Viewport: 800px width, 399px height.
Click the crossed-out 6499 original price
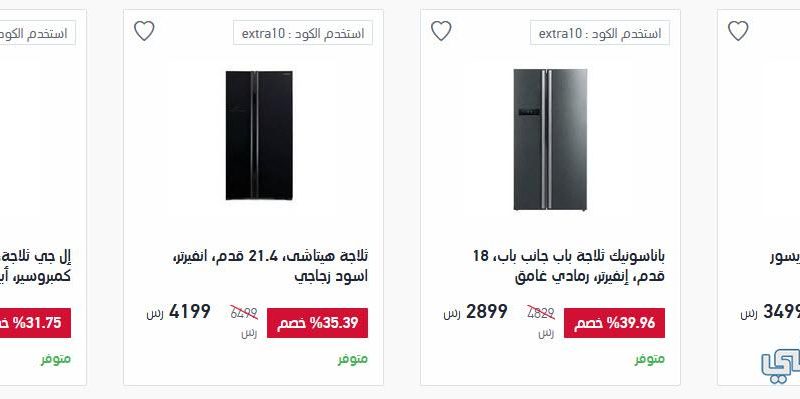[244, 313]
